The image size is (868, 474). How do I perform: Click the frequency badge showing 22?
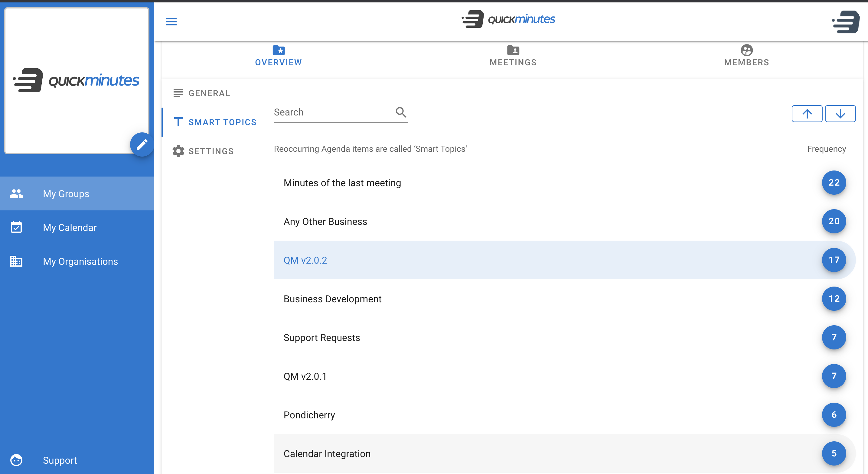click(x=834, y=183)
